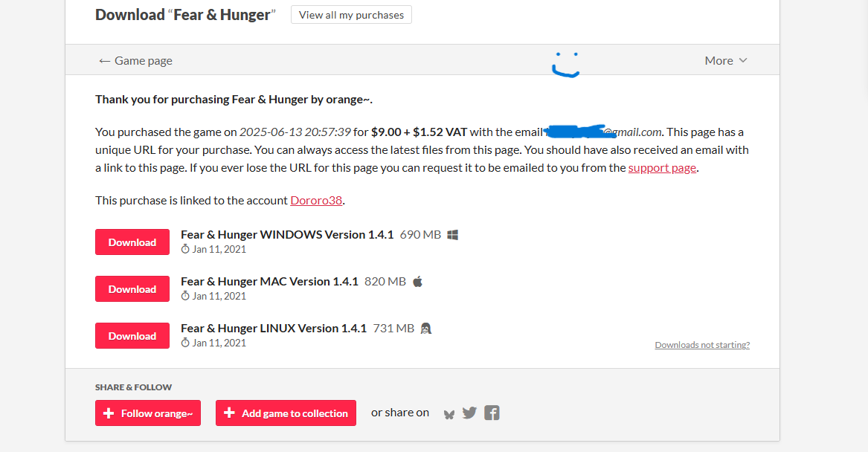Click the Apple platform icon
Screen dimensions: 868x452
point(418,282)
